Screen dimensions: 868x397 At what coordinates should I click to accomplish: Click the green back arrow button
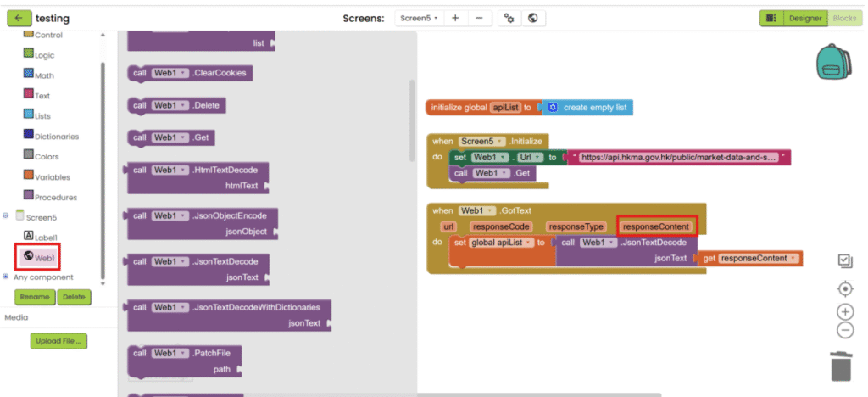19,18
